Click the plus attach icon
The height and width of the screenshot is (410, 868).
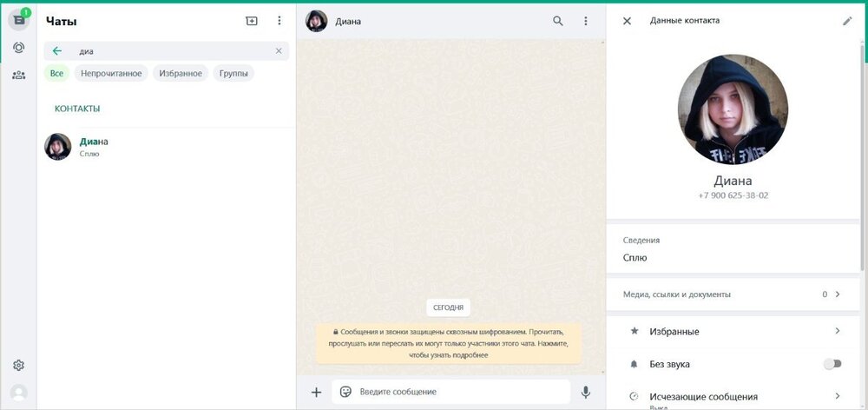[x=316, y=392]
